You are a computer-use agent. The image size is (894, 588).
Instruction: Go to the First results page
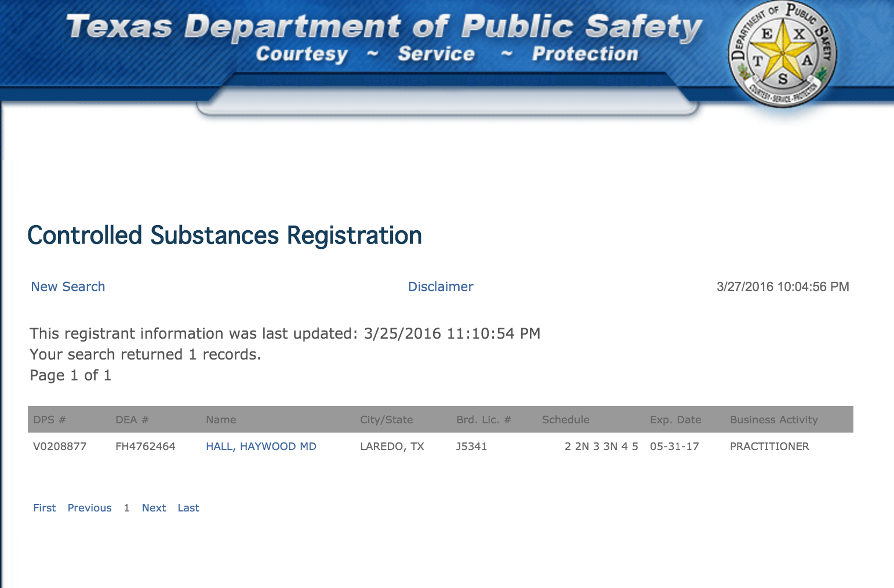[45, 508]
